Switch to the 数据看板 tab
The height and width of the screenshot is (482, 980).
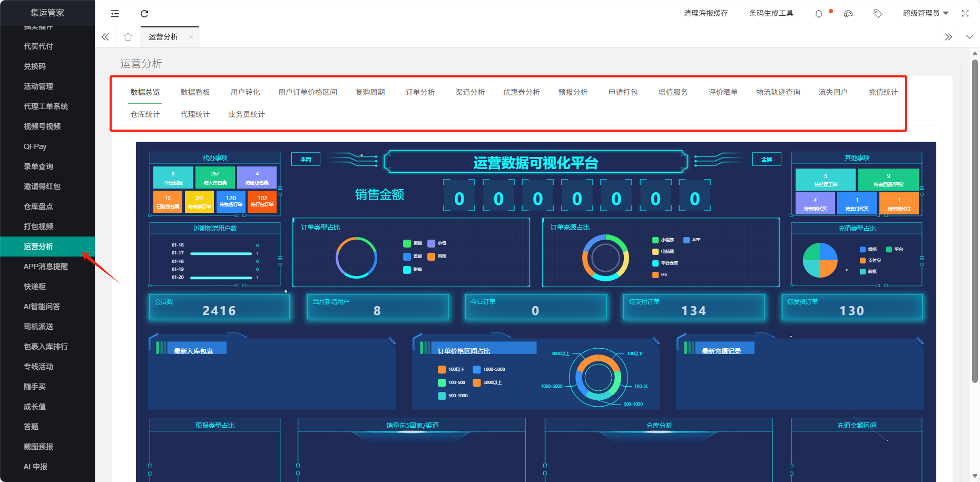tap(195, 92)
